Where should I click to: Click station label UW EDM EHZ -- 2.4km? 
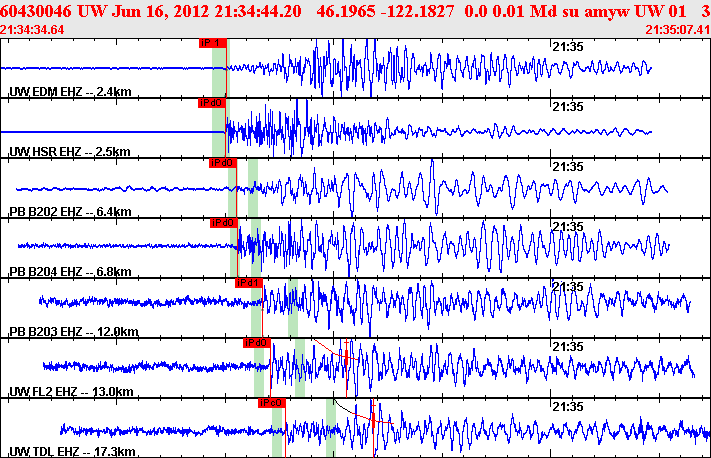click(x=70, y=92)
